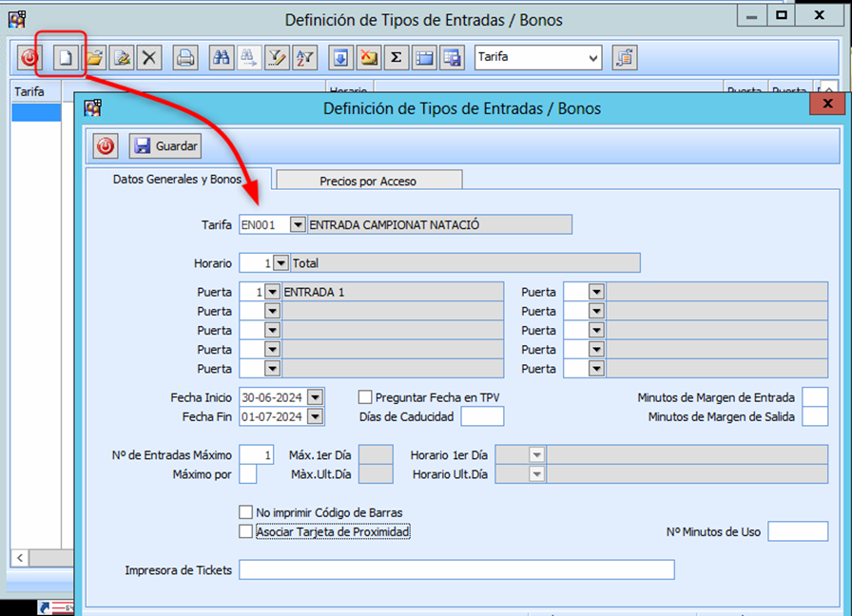Check No imprimir Código de Barras

[x=246, y=513]
